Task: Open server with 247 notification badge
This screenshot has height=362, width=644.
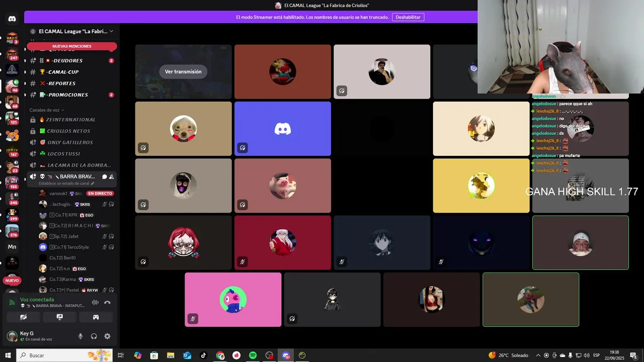Action: tap(12, 54)
